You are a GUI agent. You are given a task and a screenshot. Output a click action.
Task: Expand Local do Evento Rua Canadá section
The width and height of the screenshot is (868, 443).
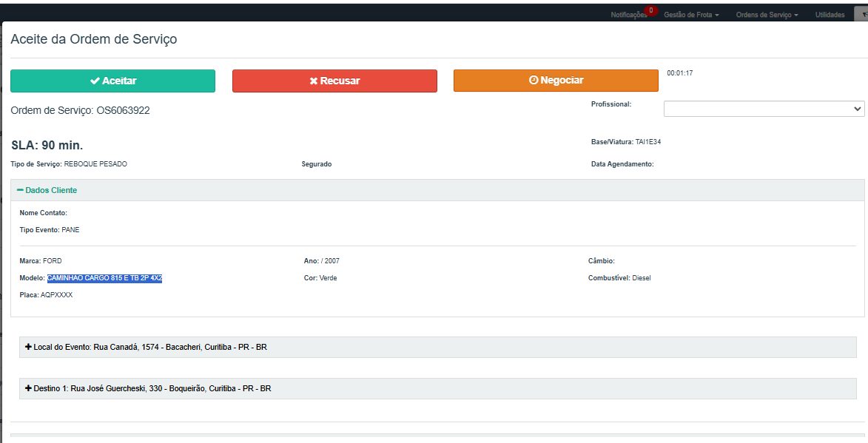(438, 348)
